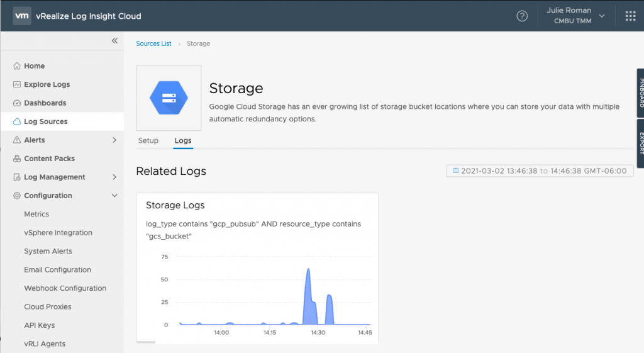644x353 pixels.
Task: Open the apps grid switcher icon
Action: [630, 16]
